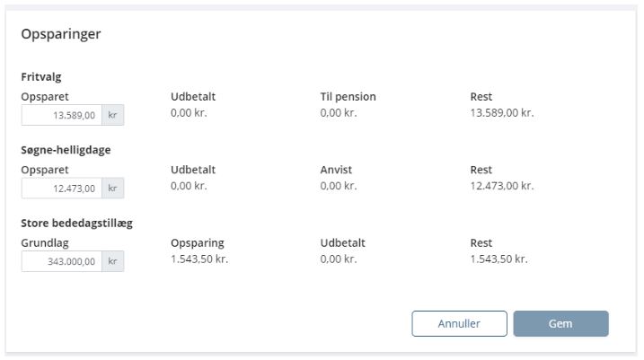Click the Grundlag label
Screen dimensions: 644x360
45,243
